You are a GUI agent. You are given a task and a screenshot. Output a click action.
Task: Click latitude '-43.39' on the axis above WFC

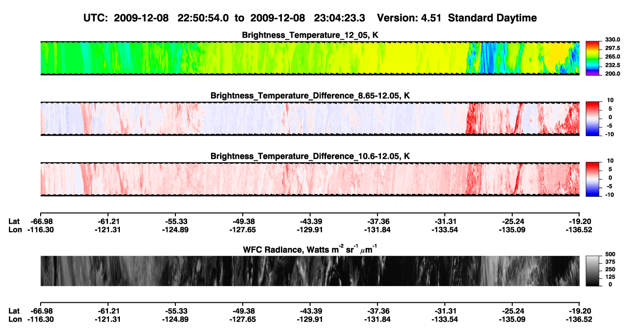coord(310,221)
